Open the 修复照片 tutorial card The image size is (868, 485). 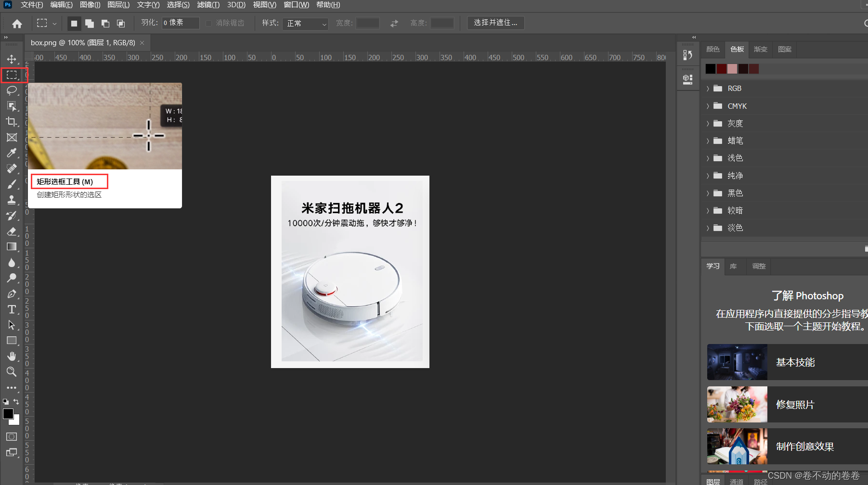(x=788, y=405)
